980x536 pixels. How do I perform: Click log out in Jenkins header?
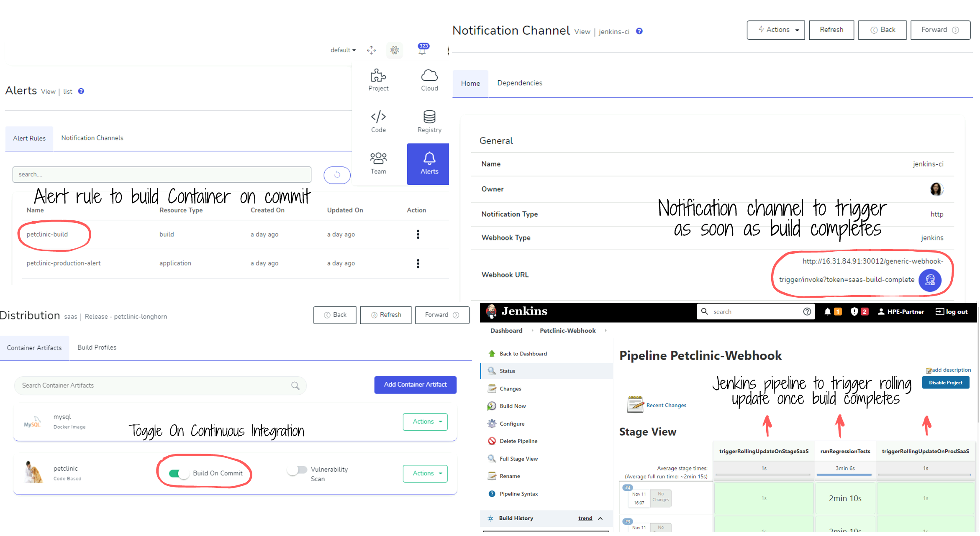(952, 311)
